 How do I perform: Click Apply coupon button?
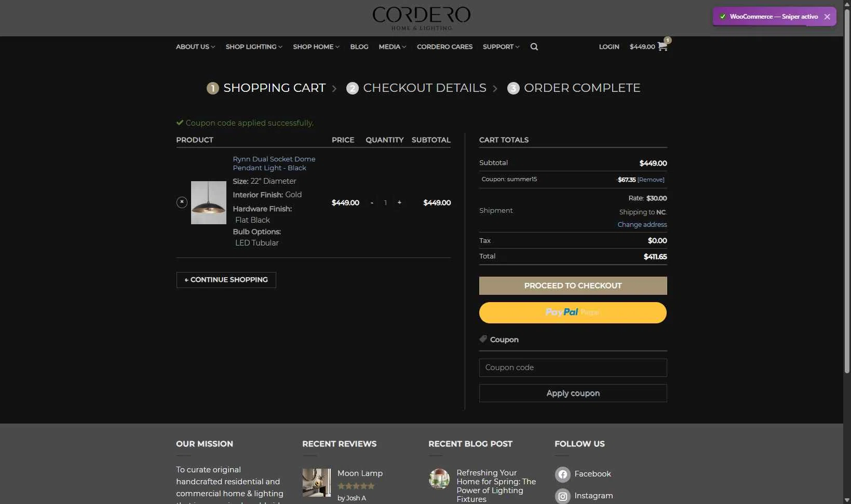(x=573, y=393)
